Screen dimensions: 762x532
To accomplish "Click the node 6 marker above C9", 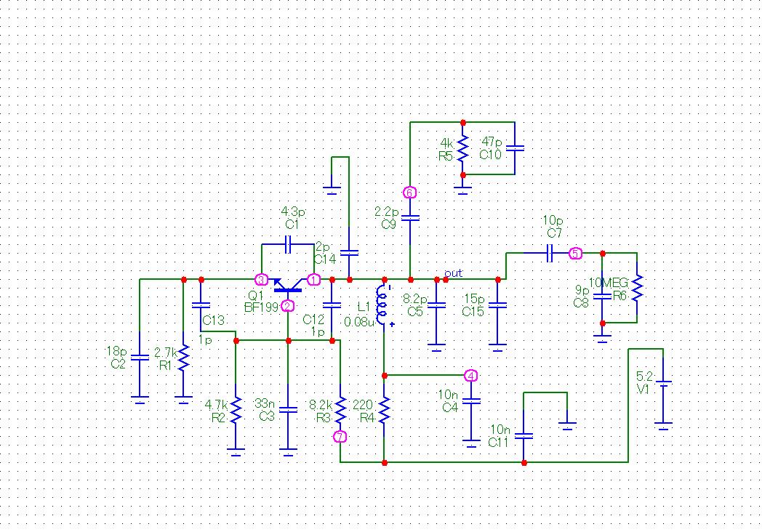I will point(409,193).
